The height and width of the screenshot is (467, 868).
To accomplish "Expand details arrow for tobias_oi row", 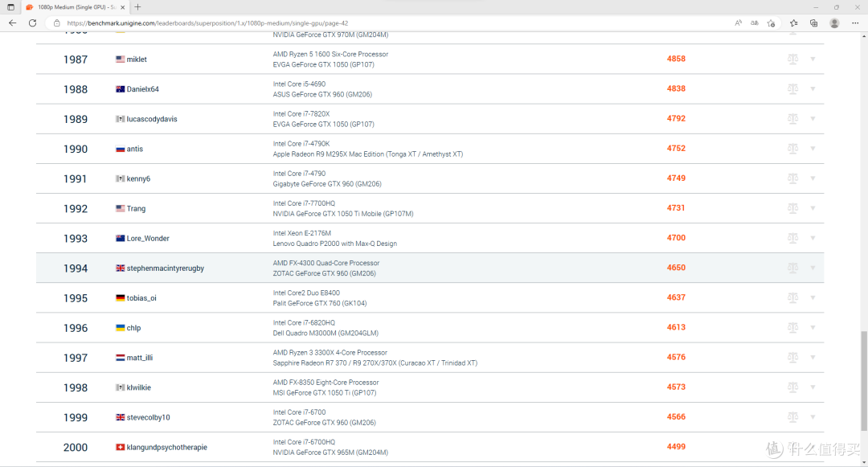I will [813, 298].
